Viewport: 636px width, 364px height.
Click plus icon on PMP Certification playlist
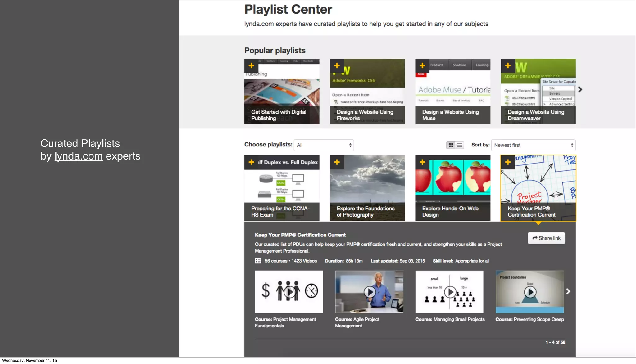point(508,162)
